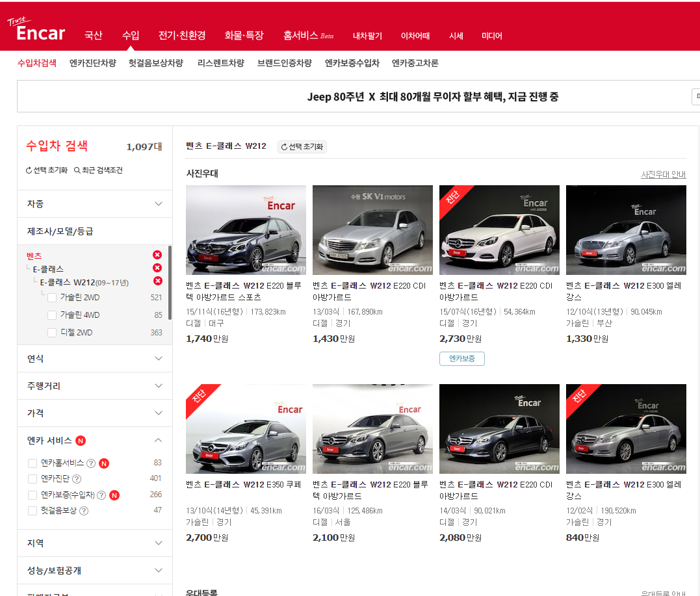Click 선택 초기화 in the sidebar header
The image size is (700, 596).
(46, 170)
